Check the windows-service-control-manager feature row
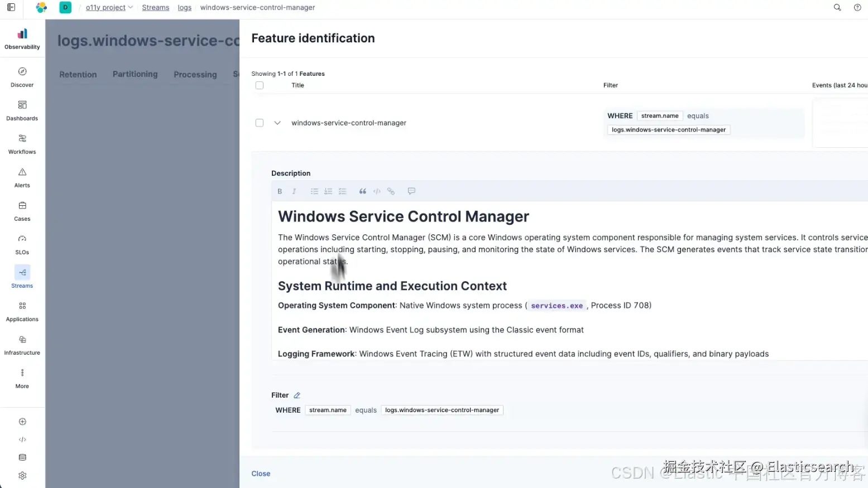The image size is (868, 488). point(260,123)
